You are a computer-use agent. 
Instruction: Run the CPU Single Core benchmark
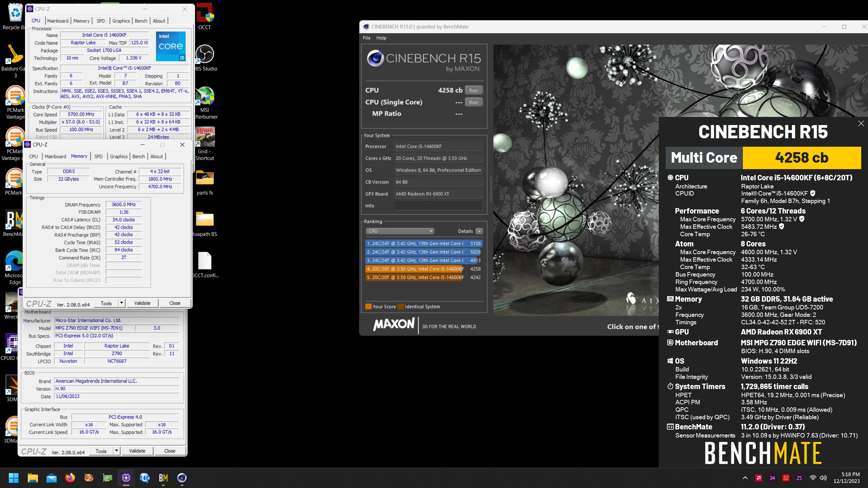(x=474, y=102)
